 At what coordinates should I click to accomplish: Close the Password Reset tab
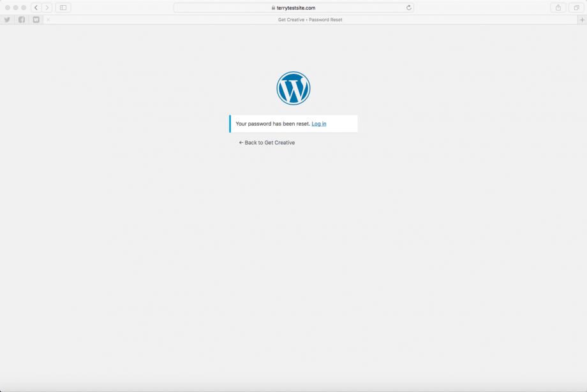48,20
